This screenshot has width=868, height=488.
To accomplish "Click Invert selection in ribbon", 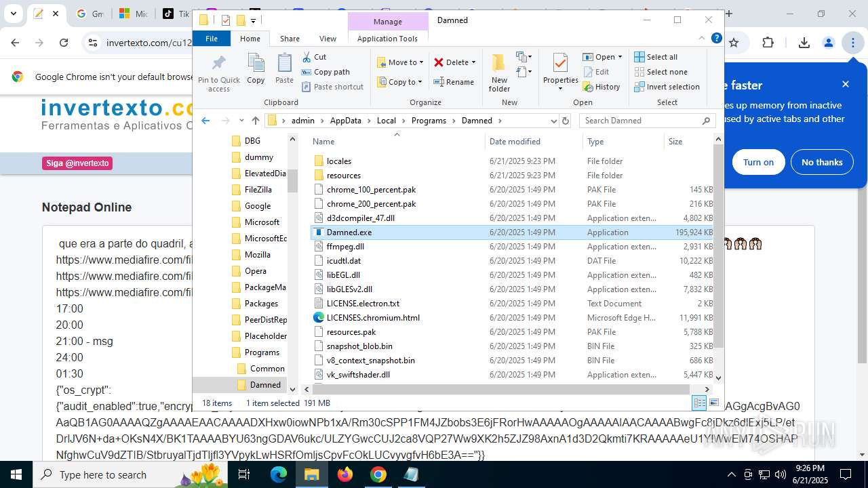I will [x=667, y=87].
